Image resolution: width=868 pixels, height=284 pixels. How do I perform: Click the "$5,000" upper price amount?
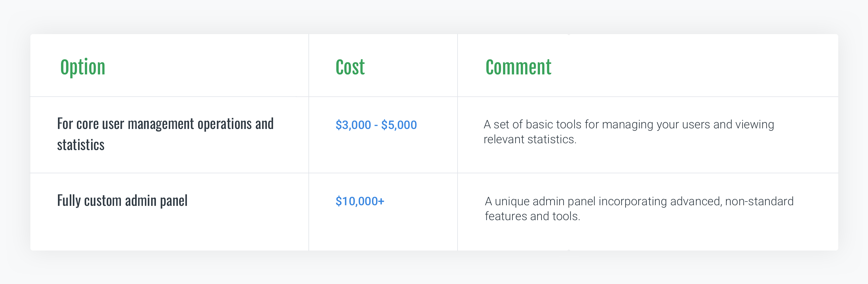click(399, 125)
